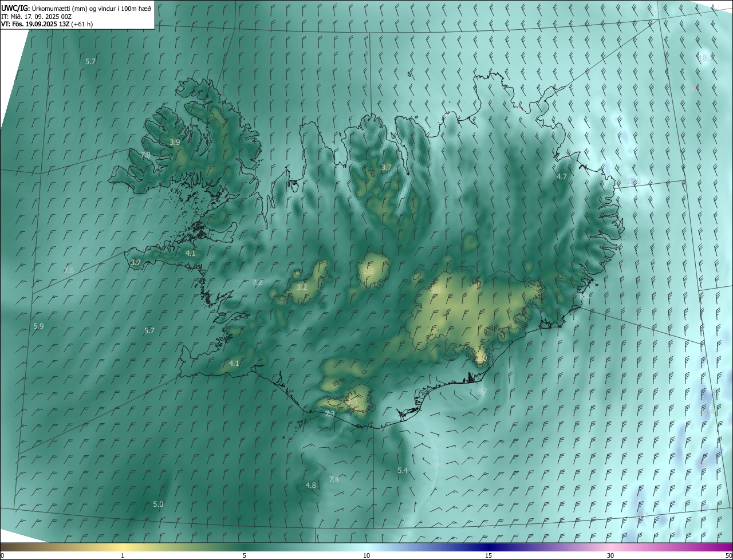
Task: Click the 7.3 value label
Action: (x=330, y=413)
